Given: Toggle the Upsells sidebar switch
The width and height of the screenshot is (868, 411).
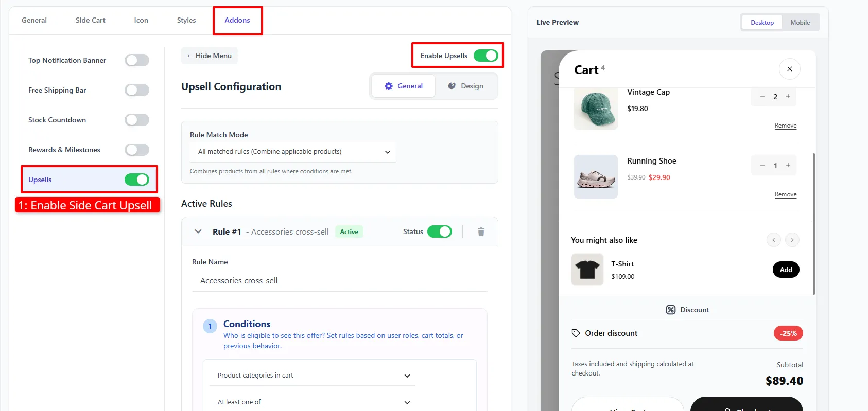Looking at the screenshot, I should (x=137, y=180).
